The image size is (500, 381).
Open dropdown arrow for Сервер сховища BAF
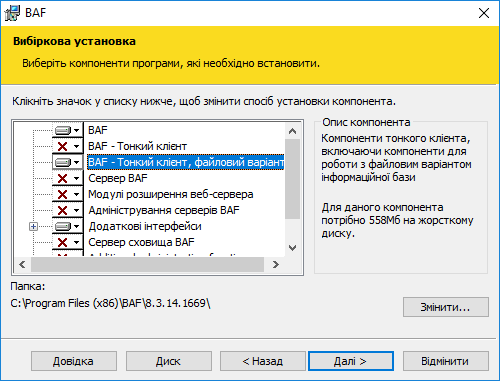click(x=77, y=242)
